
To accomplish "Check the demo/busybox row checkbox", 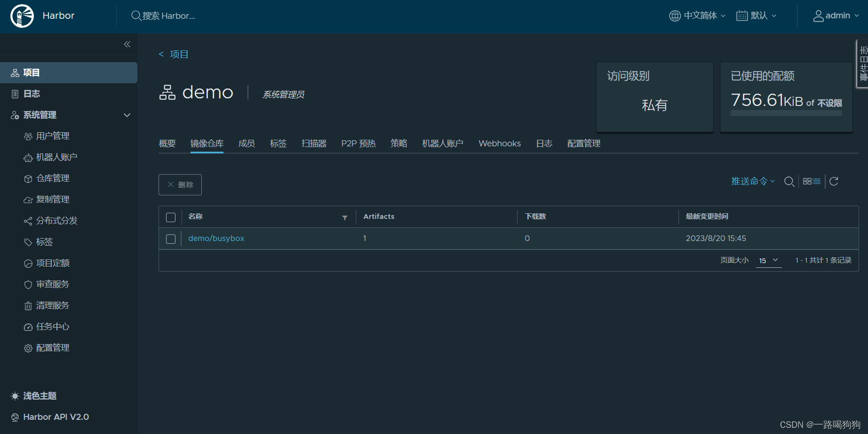I will point(171,239).
